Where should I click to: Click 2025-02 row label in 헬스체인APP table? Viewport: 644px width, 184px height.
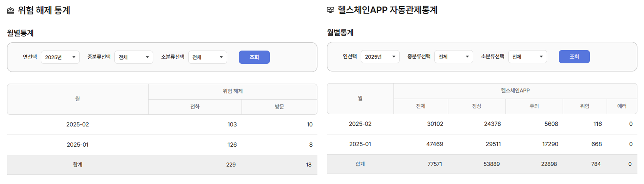[360, 124]
